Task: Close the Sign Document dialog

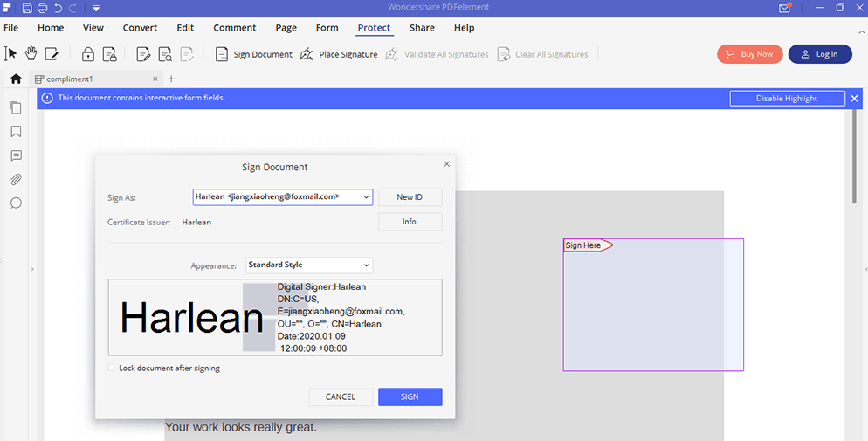Action: click(x=447, y=164)
